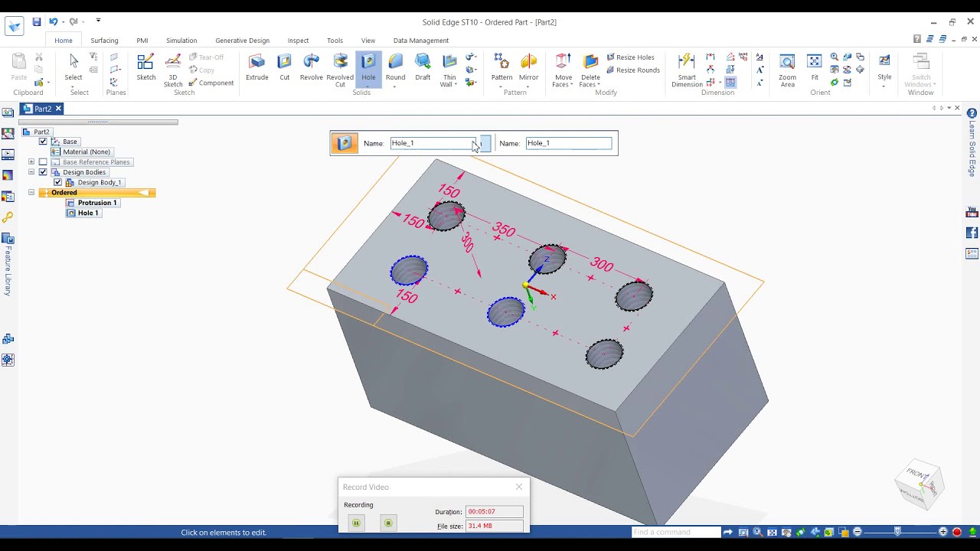Image resolution: width=980 pixels, height=551 pixels.
Task: Choose the Delete Faces tool
Action: [x=590, y=70]
